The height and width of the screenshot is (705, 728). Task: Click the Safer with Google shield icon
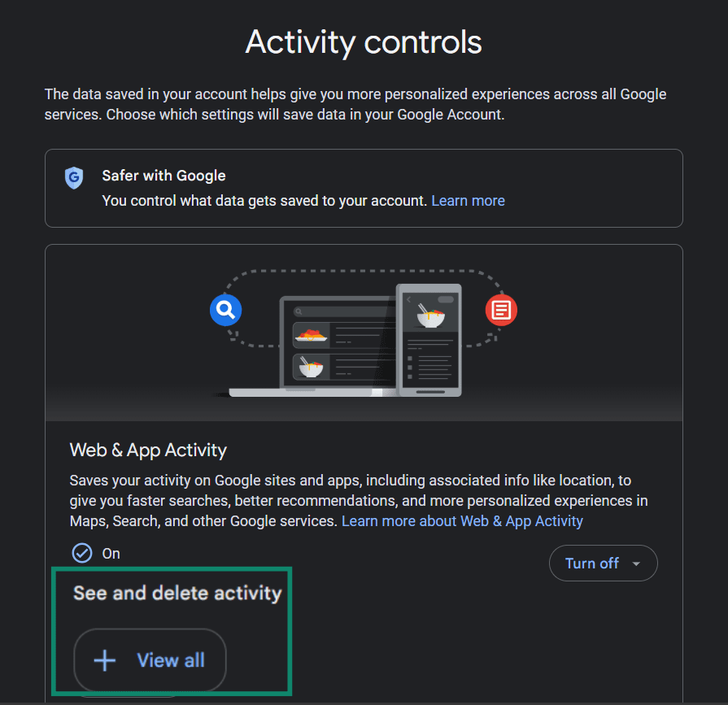tap(74, 178)
